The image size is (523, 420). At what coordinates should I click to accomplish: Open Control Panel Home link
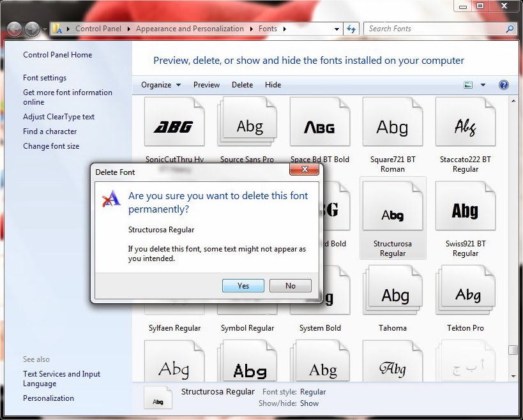57,55
